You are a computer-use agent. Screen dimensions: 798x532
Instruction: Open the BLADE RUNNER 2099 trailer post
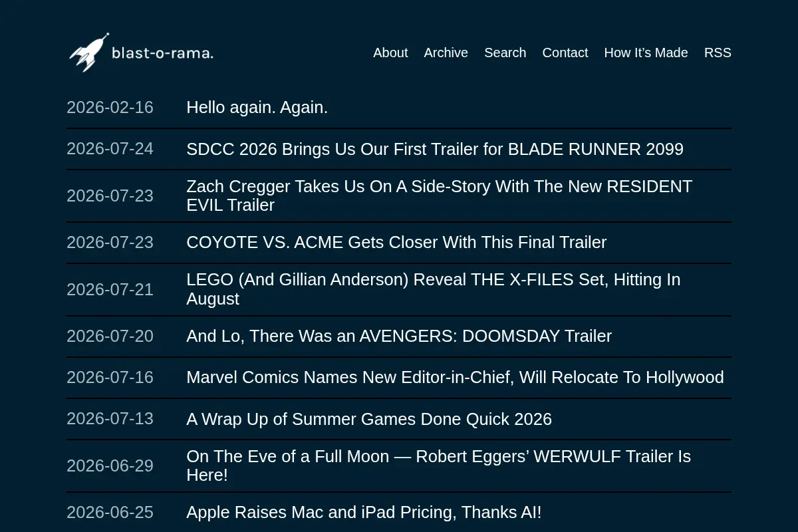point(435,149)
